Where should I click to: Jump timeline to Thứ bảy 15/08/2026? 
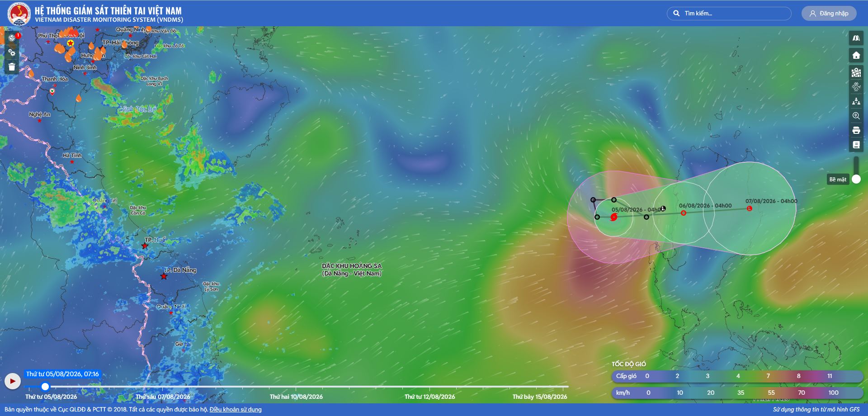pyautogui.click(x=540, y=397)
